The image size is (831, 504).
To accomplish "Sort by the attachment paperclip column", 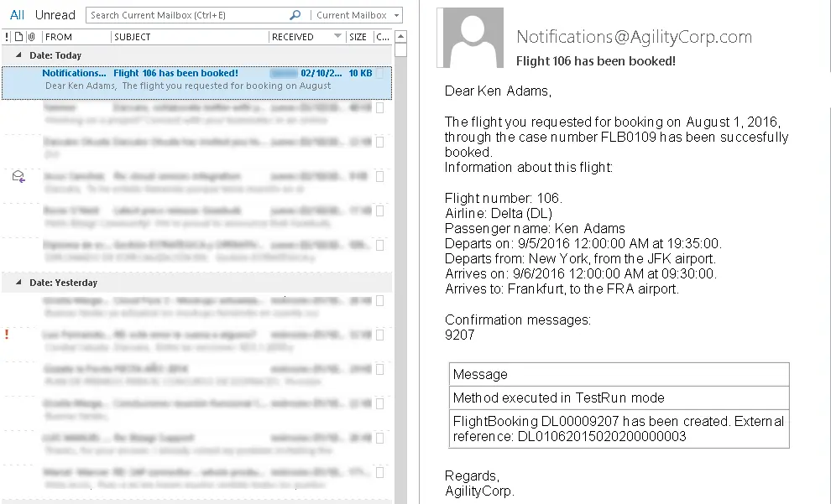I will tap(31, 37).
